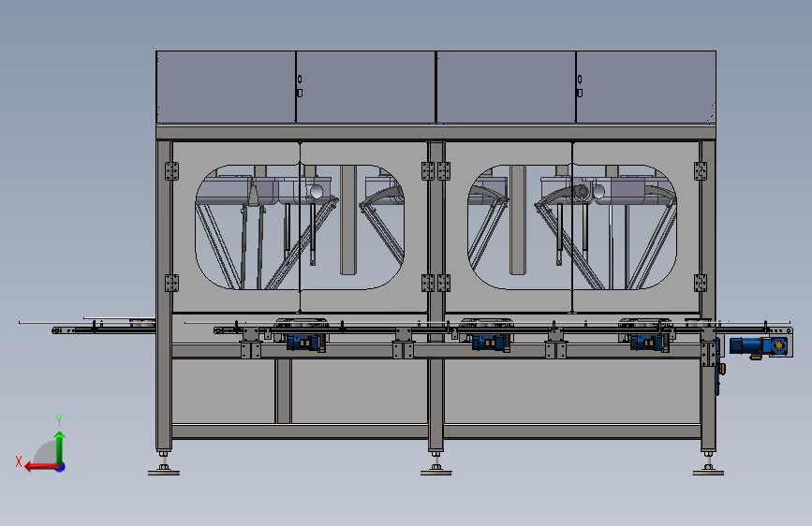This screenshot has height=526, width=812.
Task: Select the rightmost leveling foot of the frame
Action: tap(708, 463)
